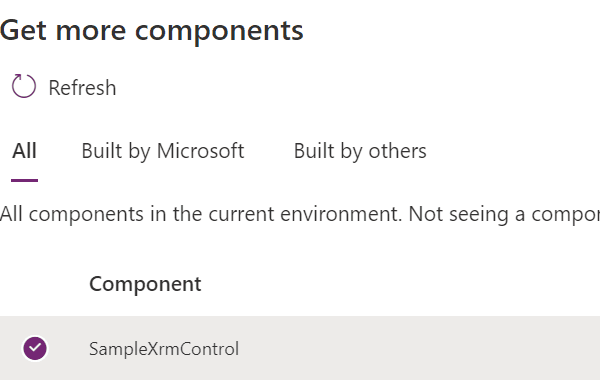Click the Get more components heading
Viewport: 600px width, 388px height.
(152, 30)
